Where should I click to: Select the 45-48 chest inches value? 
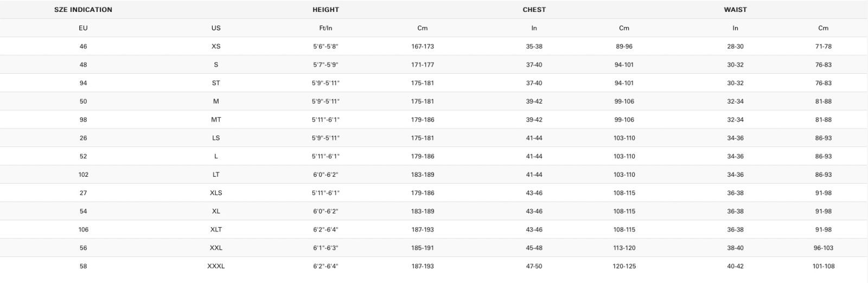[x=534, y=248]
